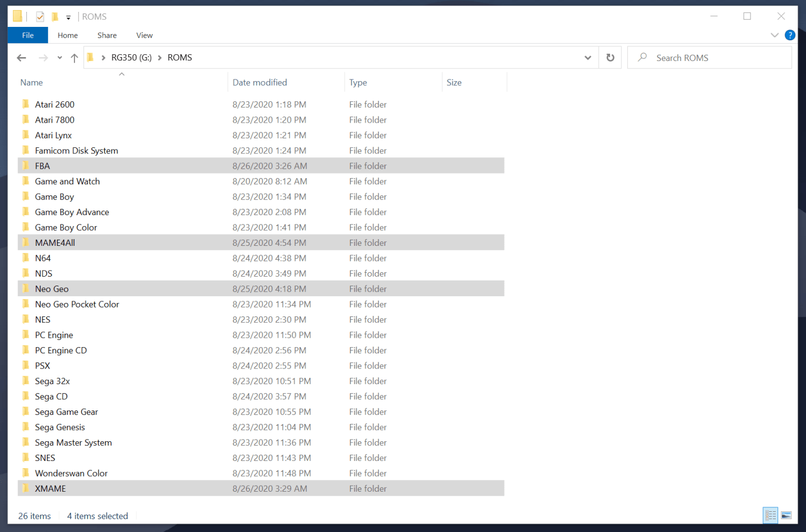The image size is (806, 532).
Task: Click the "Sega CD" folder name
Action: click(51, 396)
